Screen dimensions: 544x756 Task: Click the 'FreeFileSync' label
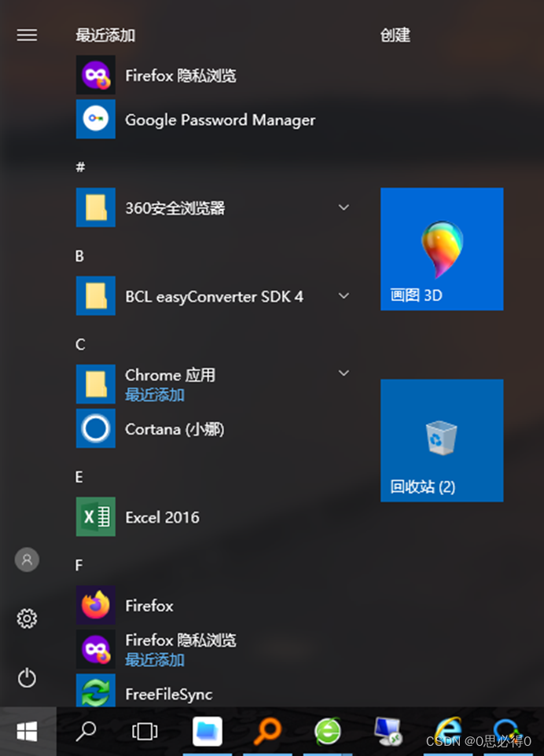(169, 694)
